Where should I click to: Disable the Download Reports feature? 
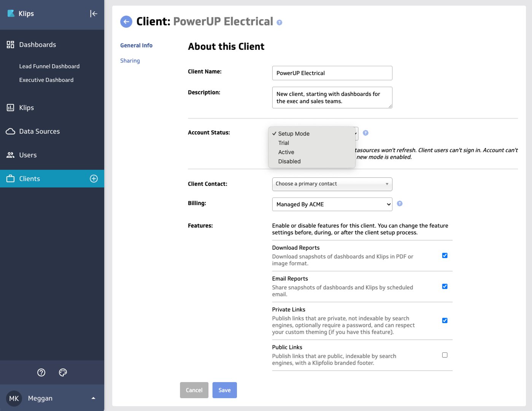pos(445,255)
